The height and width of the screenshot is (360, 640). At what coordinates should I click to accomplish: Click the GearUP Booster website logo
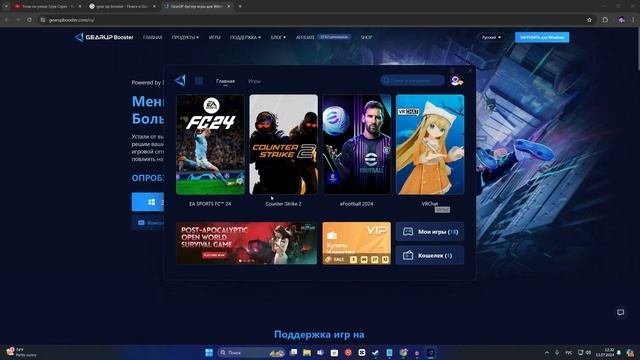(104, 37)
